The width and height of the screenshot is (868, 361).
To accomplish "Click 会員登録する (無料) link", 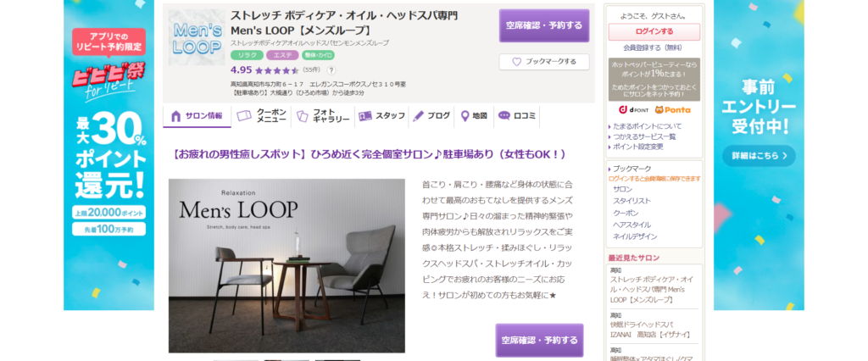I will 653,47.
